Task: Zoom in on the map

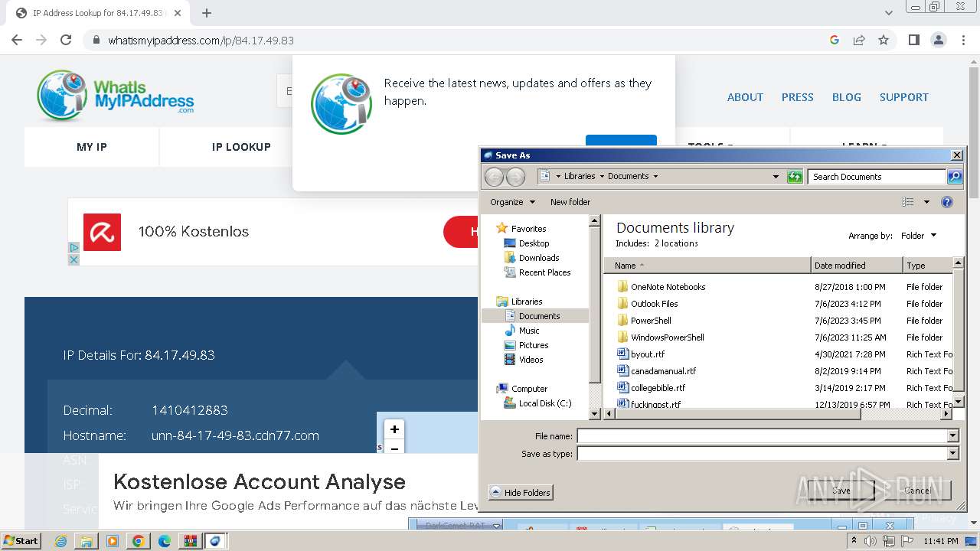Action: pos(394,429)
